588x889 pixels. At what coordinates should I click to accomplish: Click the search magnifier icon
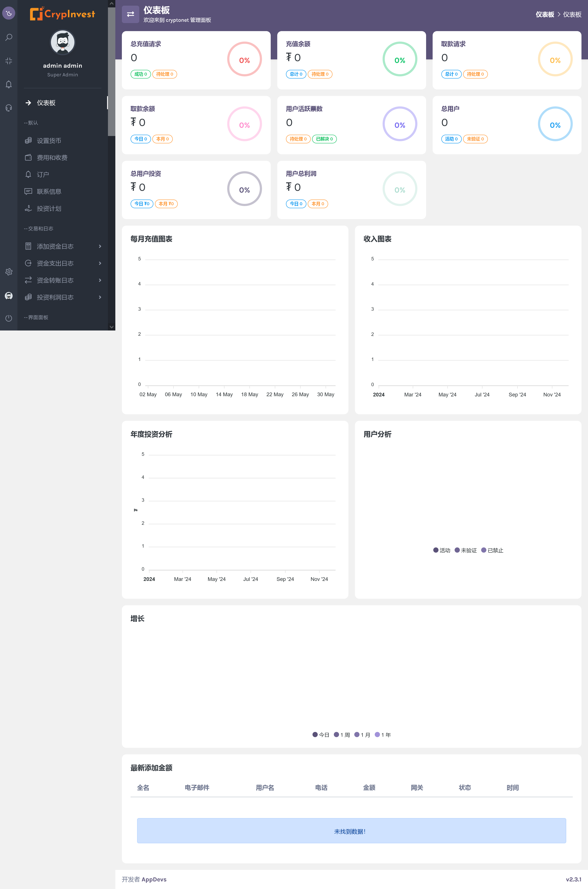click(x=9, y=37)
